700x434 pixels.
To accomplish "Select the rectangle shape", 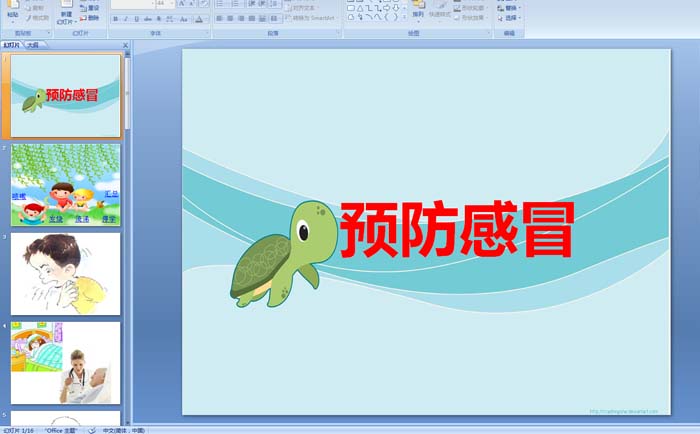I will pos(351,8).
